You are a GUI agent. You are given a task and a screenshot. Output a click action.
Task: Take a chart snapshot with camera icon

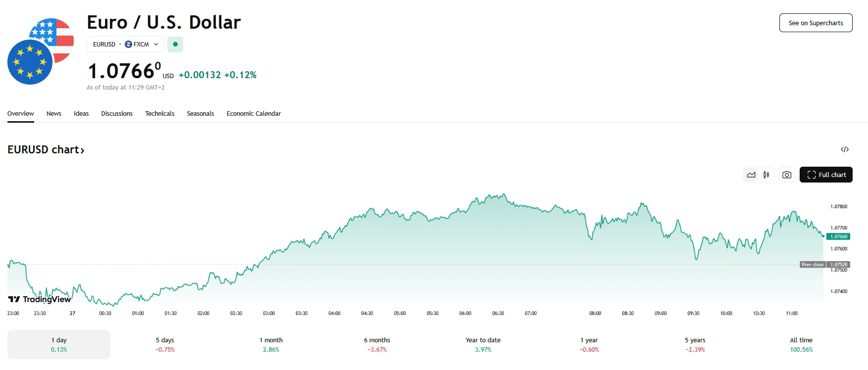tap(787, 175)
